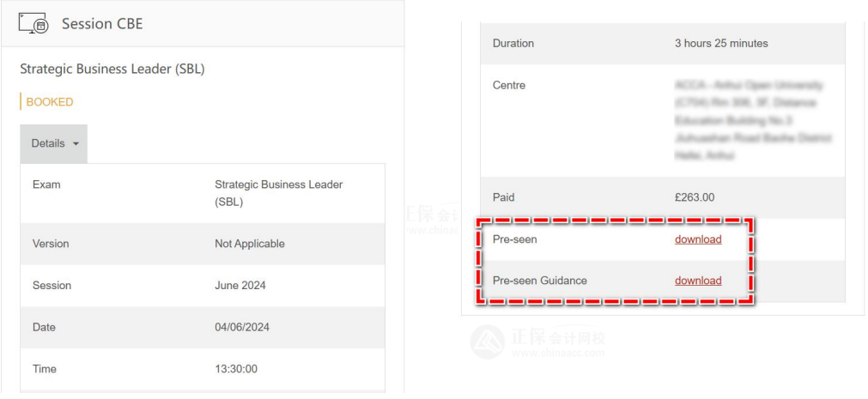The height and width of the screenshot is (399, 868).
Task: Click the exam time 13:30:00
Action: (235, 369)
